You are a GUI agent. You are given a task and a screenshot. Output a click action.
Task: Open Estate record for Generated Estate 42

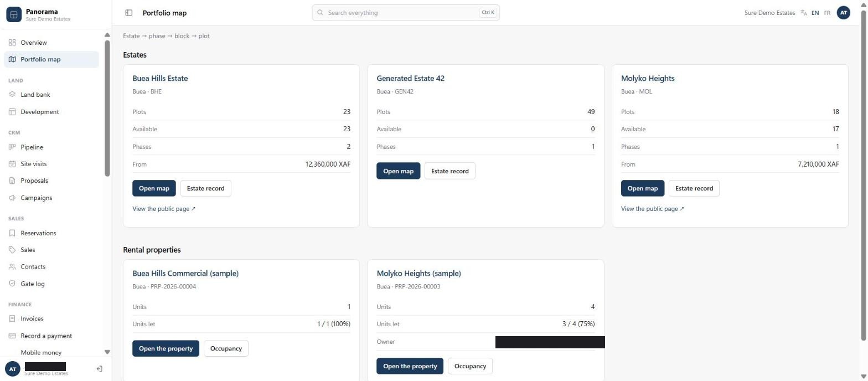(x=449, y=171)
